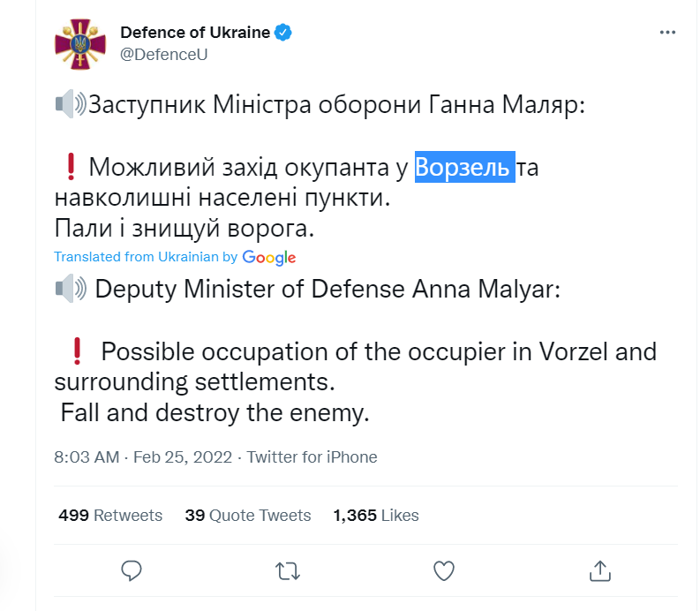Click the speaker emoji before Заступник

(x=70, y=105)
